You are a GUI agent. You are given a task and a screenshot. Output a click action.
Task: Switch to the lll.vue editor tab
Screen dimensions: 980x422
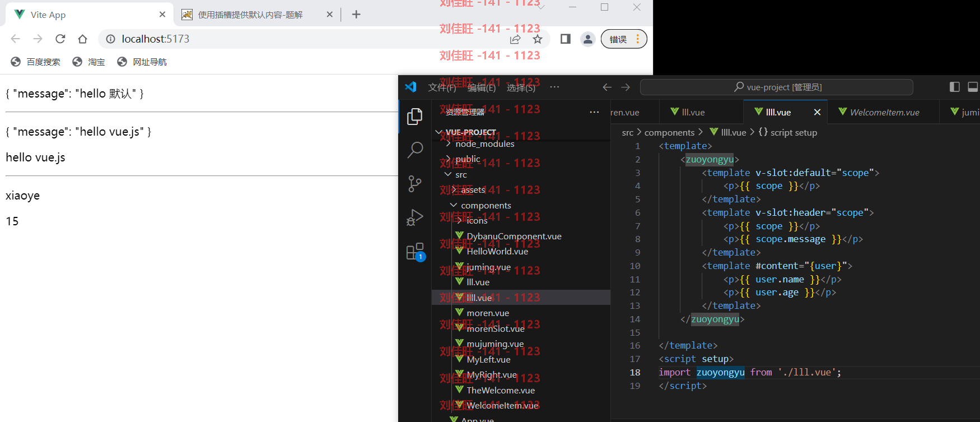701,112
